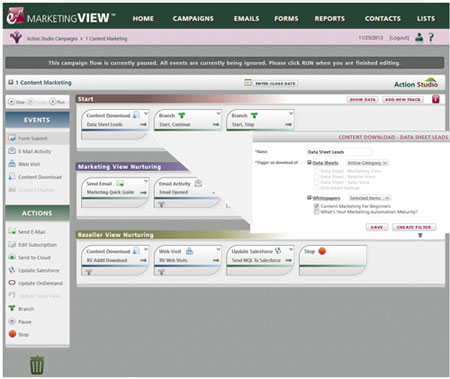Open the Contacts menu
Image resolution: width=450 pixels, height=379 pixels.
point(383,19)
